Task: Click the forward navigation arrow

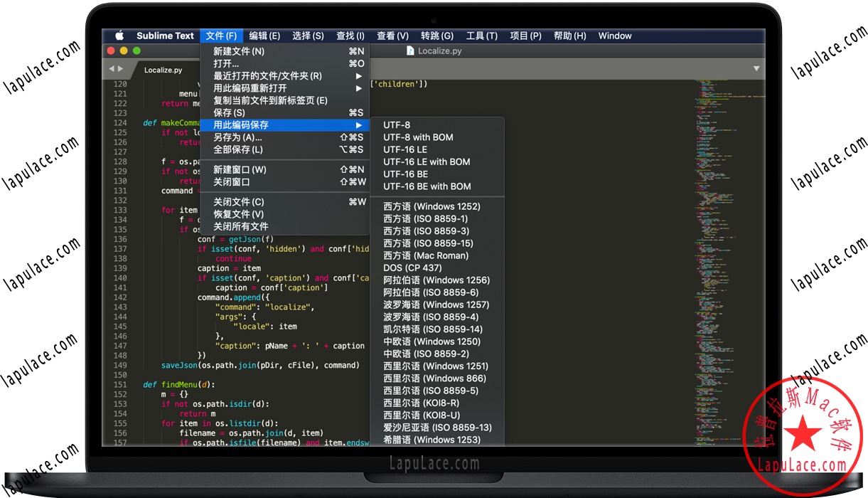Action: point(121,69)
